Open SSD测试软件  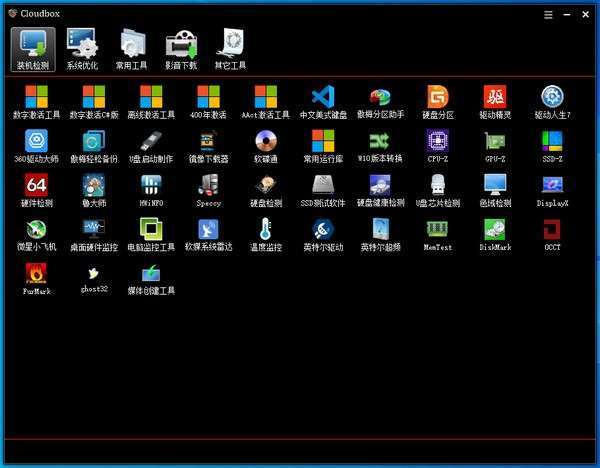(x=323, y=191)
